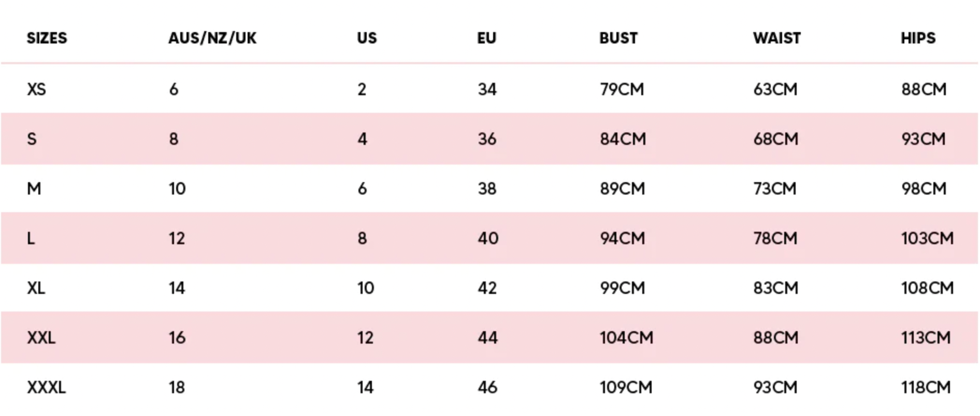Click the HIPS column header
The width and height of the screenshot is (980, 416).
point(918,38)
